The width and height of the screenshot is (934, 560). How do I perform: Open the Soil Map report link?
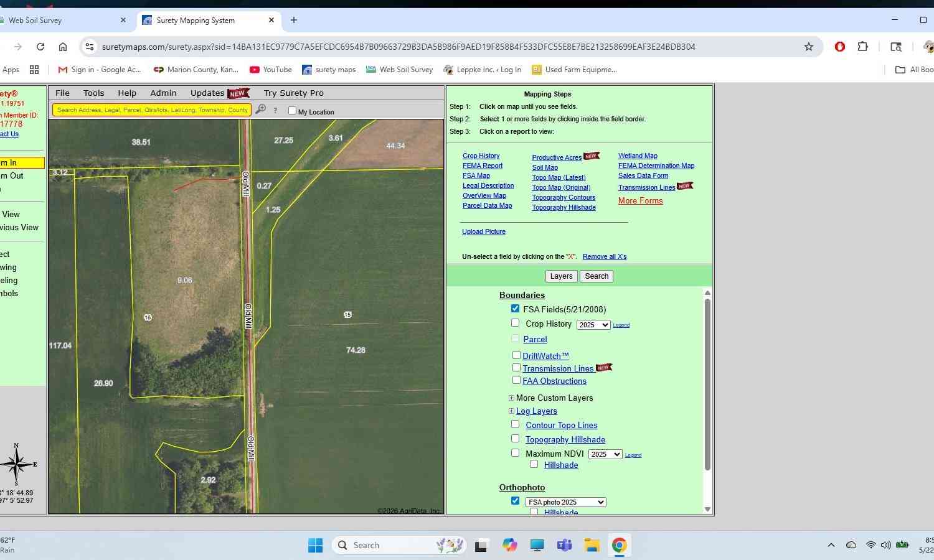tap(545, 167)
